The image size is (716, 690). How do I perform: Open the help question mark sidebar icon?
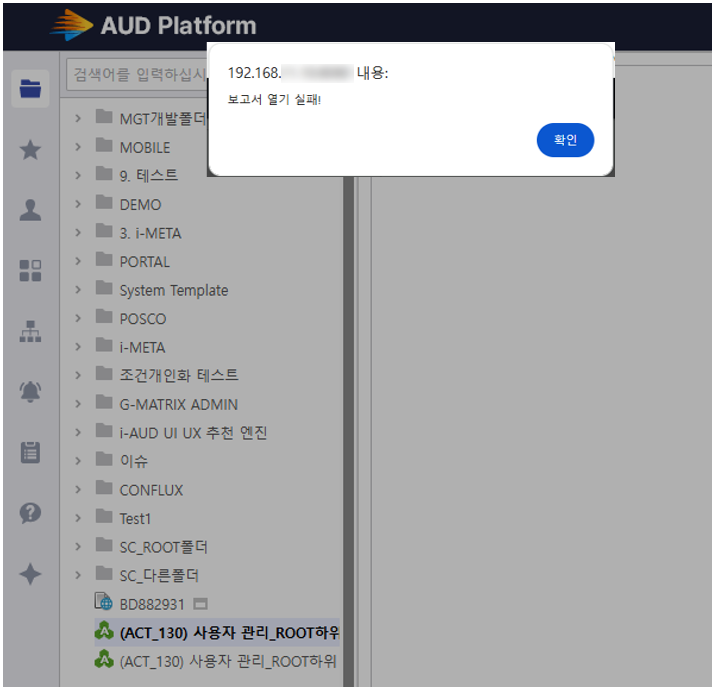coord(30,513)
